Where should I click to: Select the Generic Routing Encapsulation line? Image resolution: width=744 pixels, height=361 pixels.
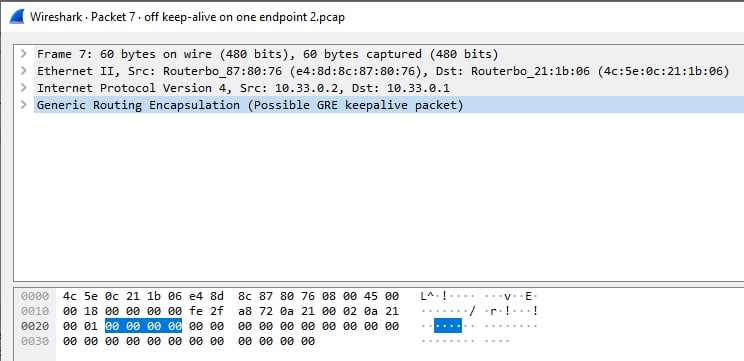(x=389, y=105)
